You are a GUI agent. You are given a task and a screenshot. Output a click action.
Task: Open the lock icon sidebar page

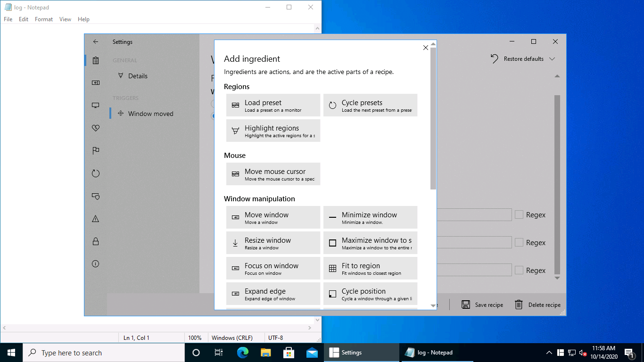[96, 241]
